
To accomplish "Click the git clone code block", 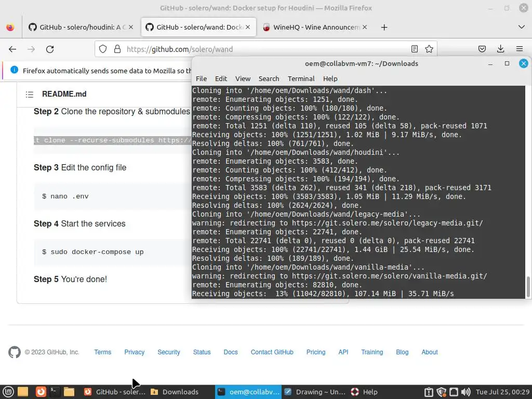I will (x=113, y=140).
